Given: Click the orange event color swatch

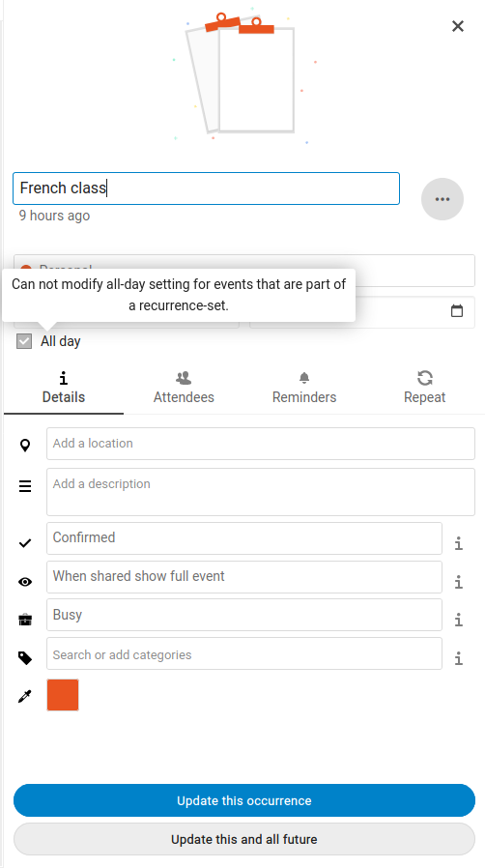Looking at the screenshot, I should pyautogui.click(x=63, y=695).
